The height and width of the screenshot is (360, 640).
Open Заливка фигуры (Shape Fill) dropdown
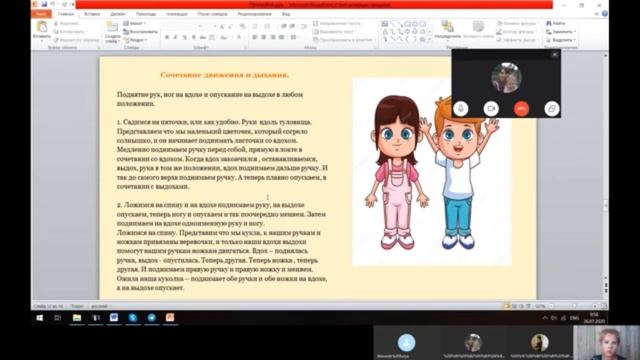click(x=517, y=23)
